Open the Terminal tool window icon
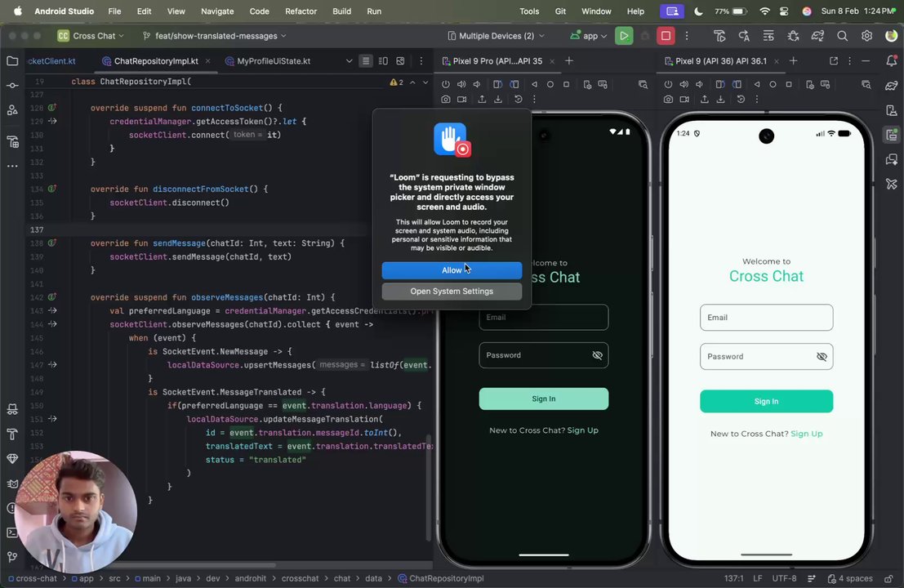904x588 pixels. (x=12, y=532)
